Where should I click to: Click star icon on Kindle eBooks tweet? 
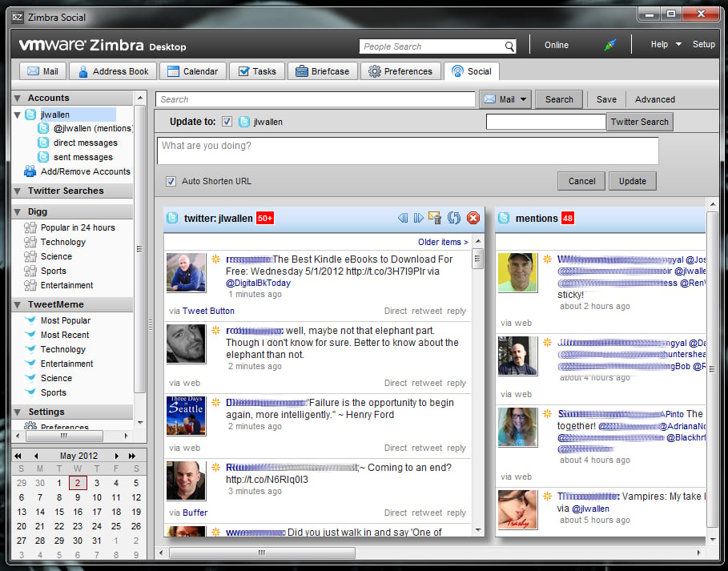(x=216, y=259)
